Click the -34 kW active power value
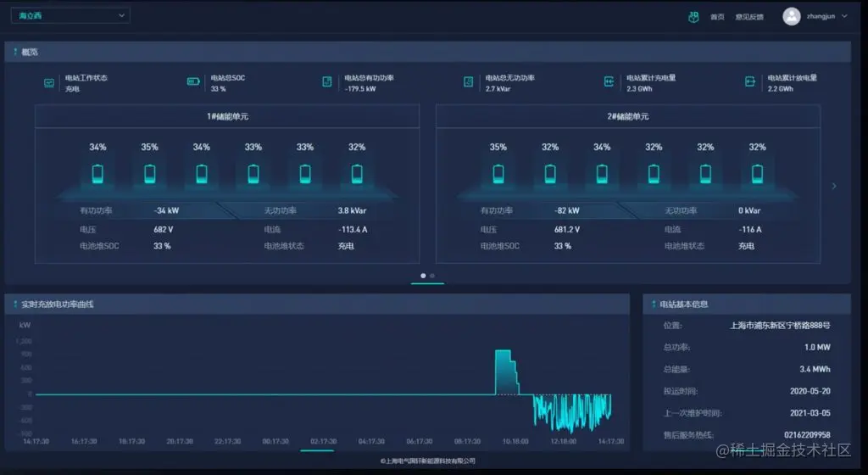 166,210
